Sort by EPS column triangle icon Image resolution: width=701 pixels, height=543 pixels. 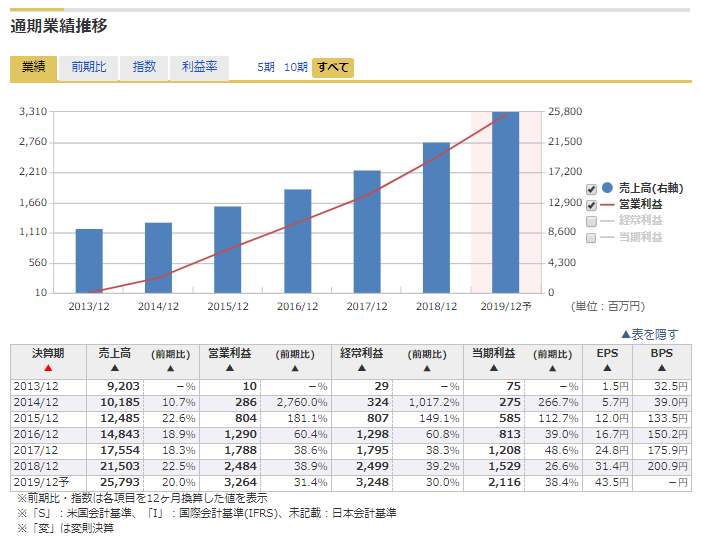[607, 368]
